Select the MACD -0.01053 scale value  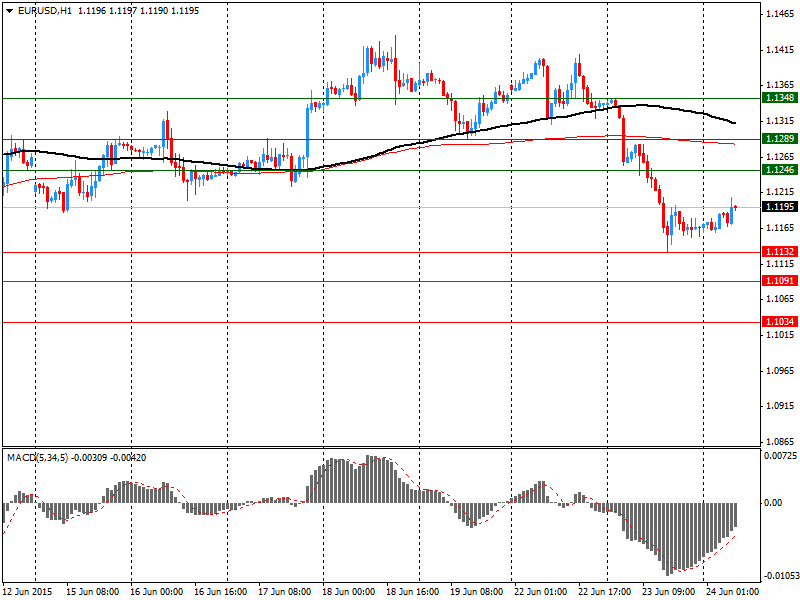tap(780, 577)
